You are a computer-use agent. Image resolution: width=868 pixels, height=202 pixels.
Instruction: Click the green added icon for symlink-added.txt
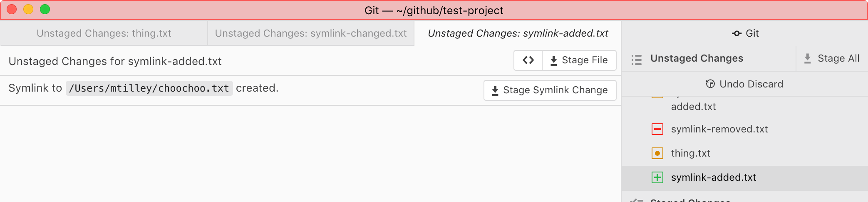(x=657, y=177)
